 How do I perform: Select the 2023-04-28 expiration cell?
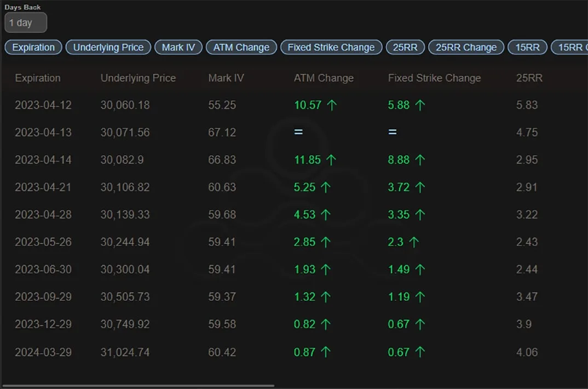43,215
